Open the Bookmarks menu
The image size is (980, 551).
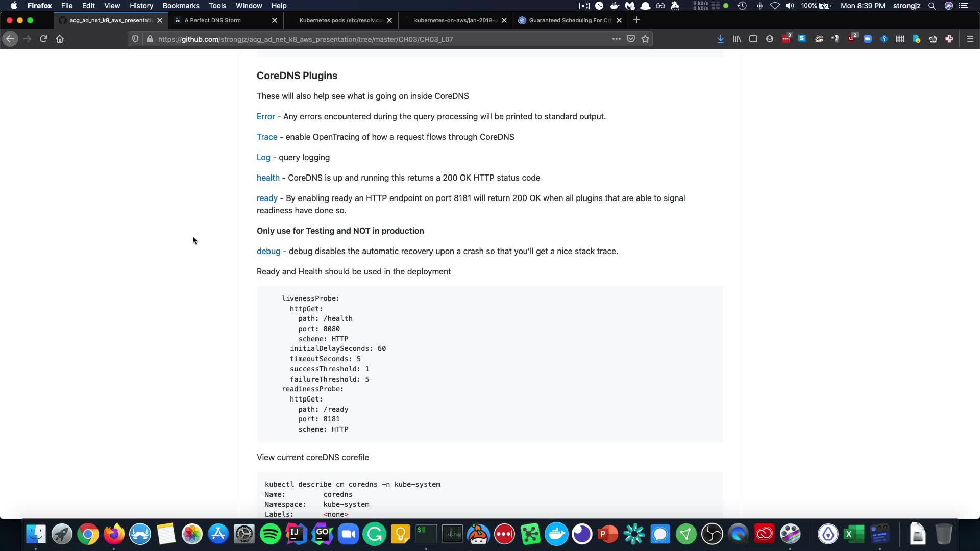[x=181, y=6]
